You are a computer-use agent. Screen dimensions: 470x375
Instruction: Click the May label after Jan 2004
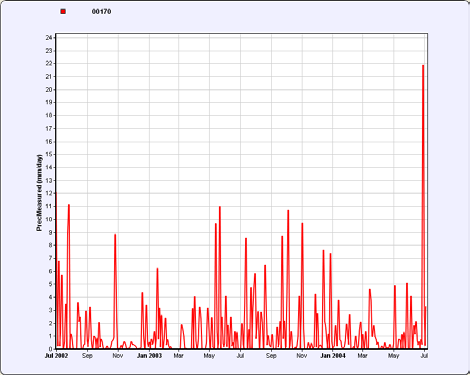[393, 356]
